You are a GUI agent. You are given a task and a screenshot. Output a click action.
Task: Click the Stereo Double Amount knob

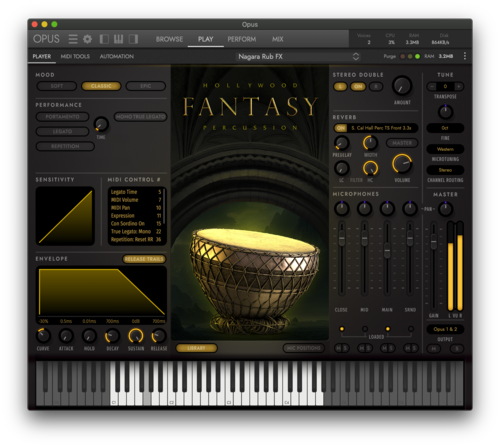[x=402, y=86]
